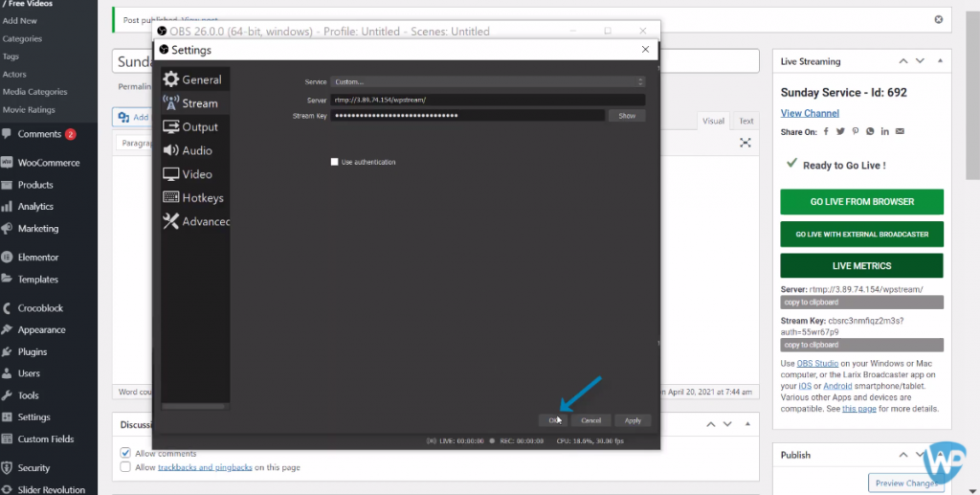Click the distraction-free fullscreen editor icon
980x495 pixels.
click(746, 143)
